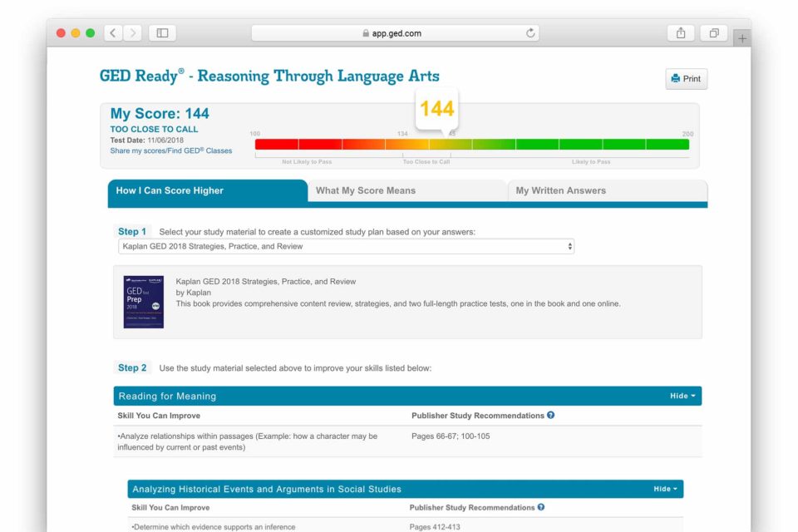Screen dimensions: 798x532
Task: Click the question mark icon in the Social Studies section
Action: coord(541,507)
